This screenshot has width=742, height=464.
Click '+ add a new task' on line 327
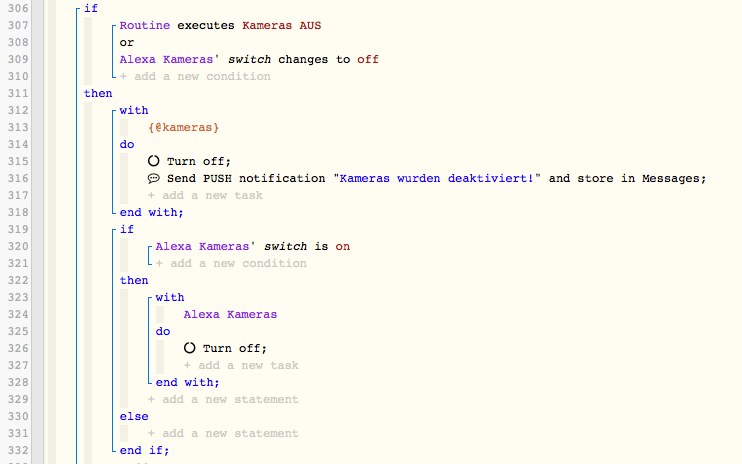[x=241, y=365]
